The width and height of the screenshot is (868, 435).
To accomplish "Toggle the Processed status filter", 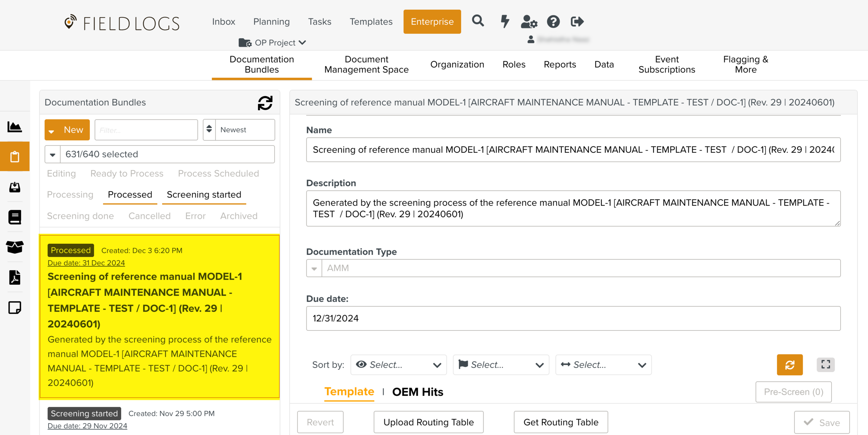I will (x=130, y=194).
